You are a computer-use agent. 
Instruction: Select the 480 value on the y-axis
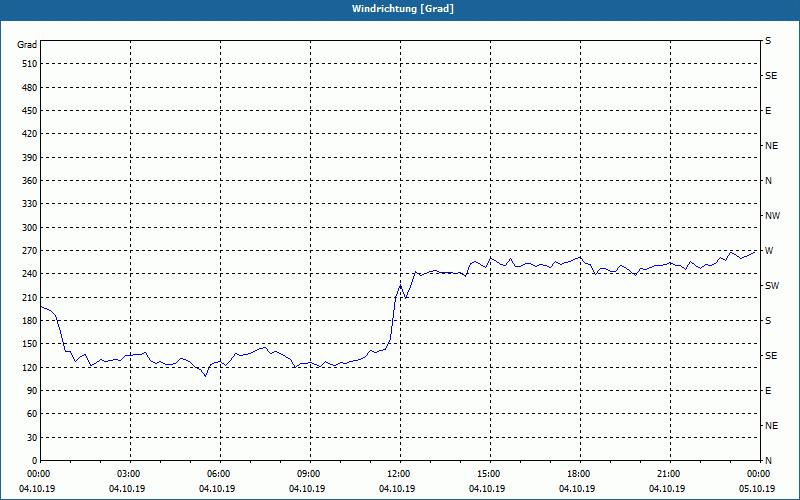30,88
